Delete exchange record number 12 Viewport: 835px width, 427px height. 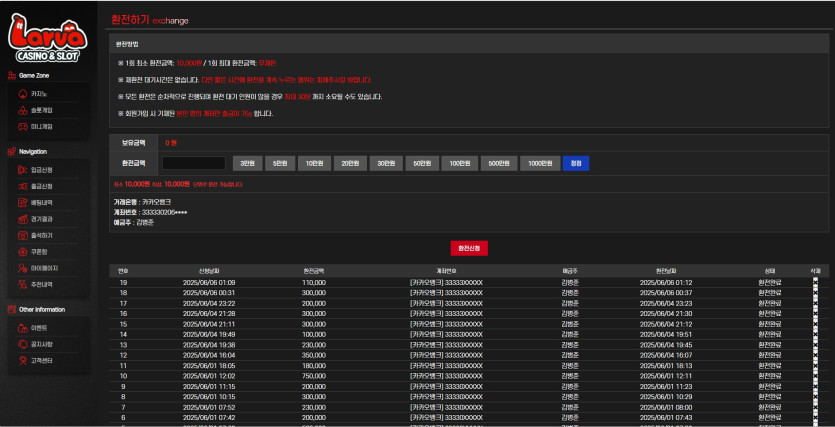coord(815,355)
